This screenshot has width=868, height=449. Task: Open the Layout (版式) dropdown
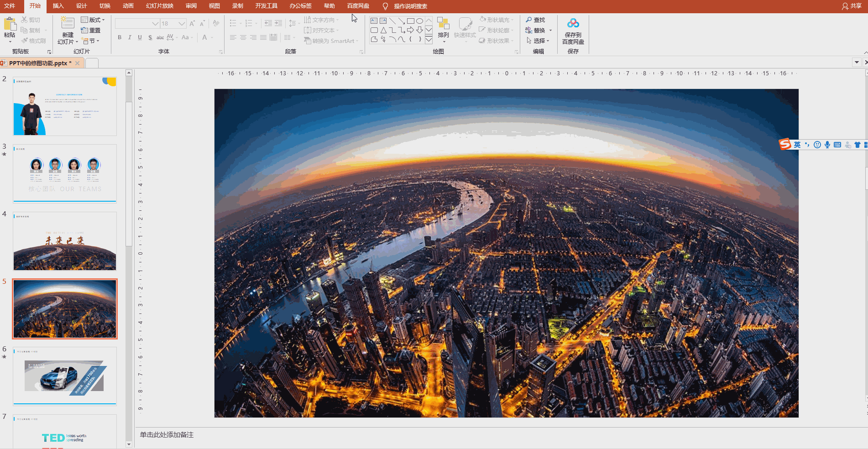[x=93, y=20]
